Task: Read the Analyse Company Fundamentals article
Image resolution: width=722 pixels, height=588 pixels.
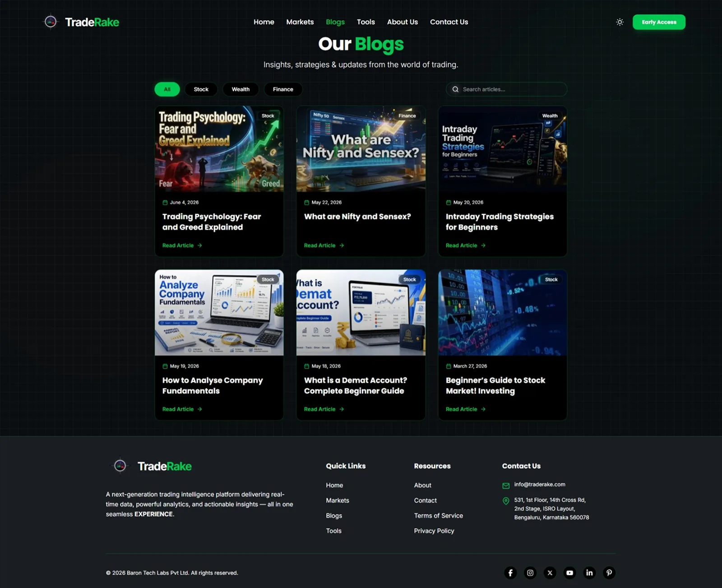Action: [x=182, y=409]
